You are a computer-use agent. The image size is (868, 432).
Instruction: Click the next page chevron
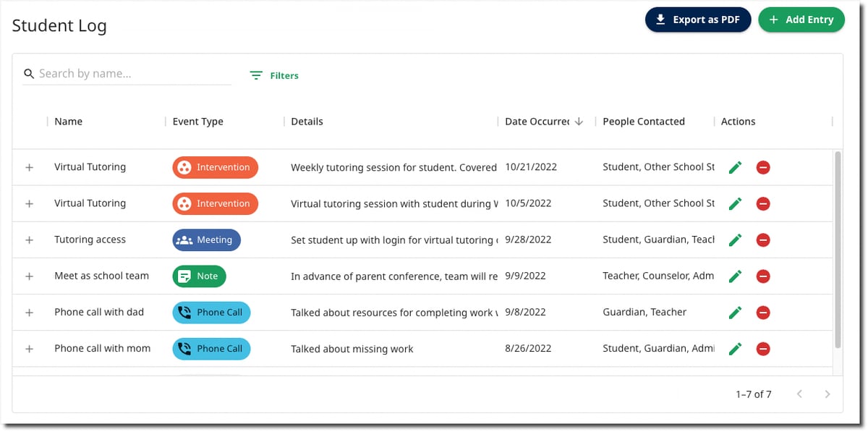(827, 394)
